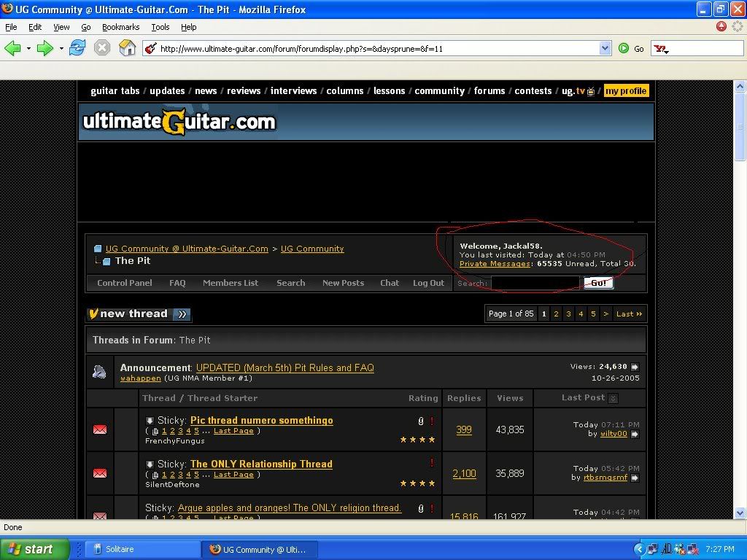747x560 pixels.
Task: Open Pic thread numero somethingo thread
Action: pos(262,421)
